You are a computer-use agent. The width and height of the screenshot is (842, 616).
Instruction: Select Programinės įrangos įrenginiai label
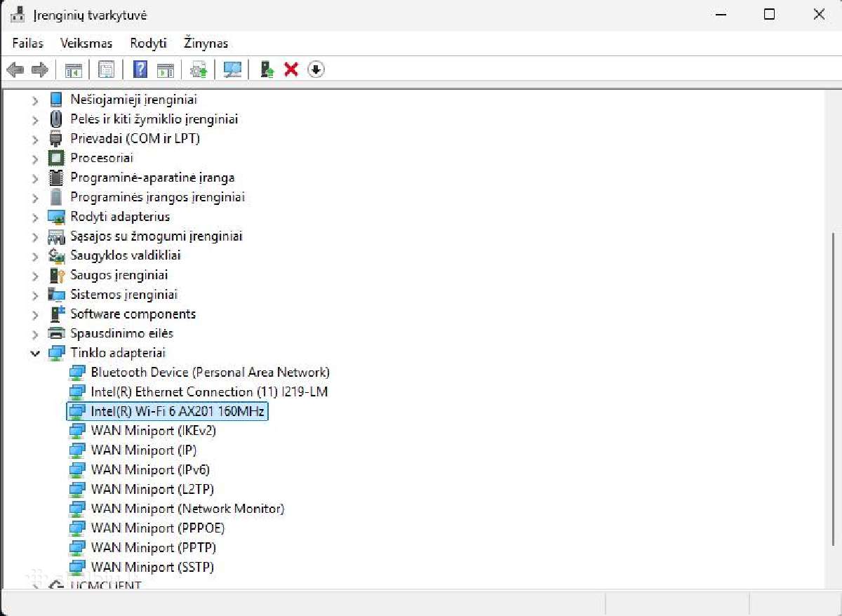pos(157,197)
